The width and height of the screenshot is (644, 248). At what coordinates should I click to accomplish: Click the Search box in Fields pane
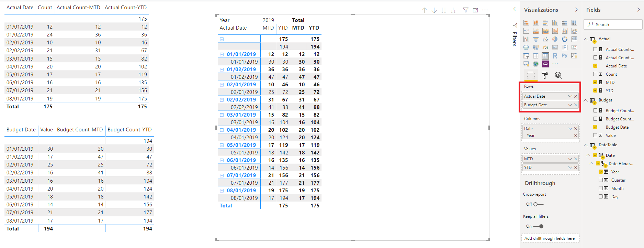pos(613,24)
